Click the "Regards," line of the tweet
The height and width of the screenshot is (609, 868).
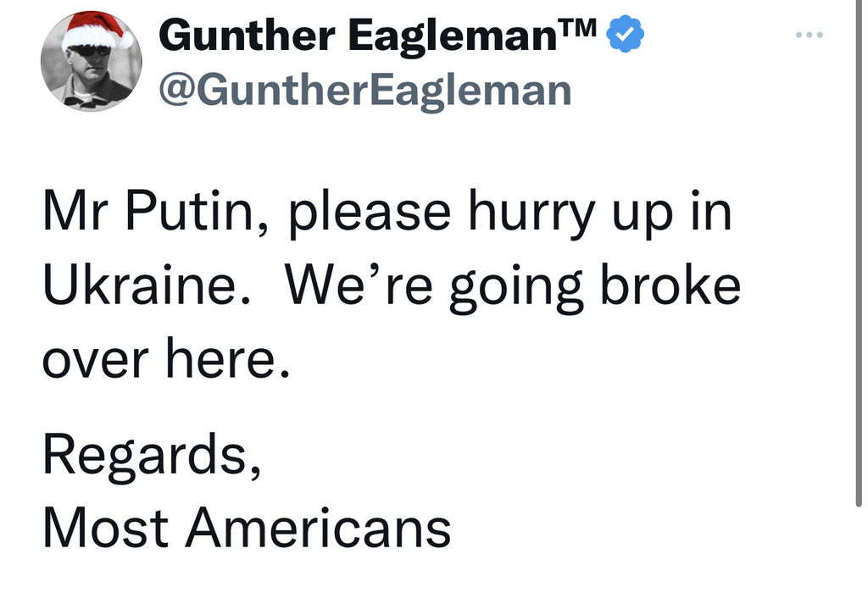coord(152,455)
